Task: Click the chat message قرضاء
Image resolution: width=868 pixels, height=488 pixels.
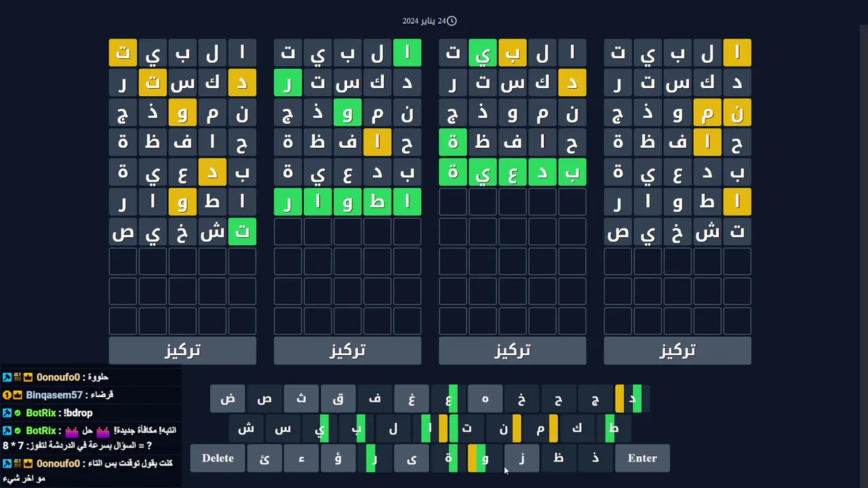Action: tap(102, 394)
